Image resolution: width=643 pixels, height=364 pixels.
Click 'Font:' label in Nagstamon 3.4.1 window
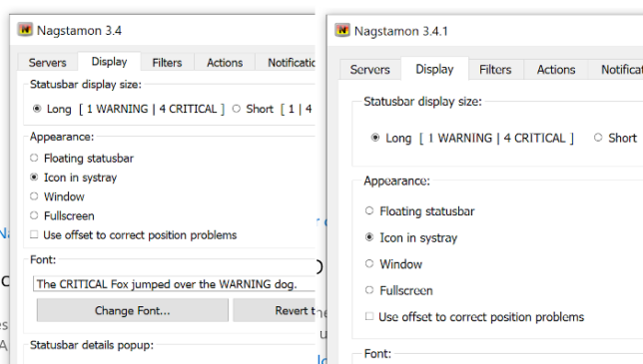(377, 353)
